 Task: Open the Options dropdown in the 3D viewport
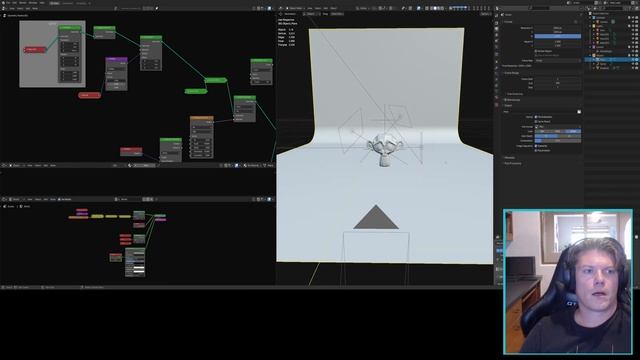click(x=485, y=14)
